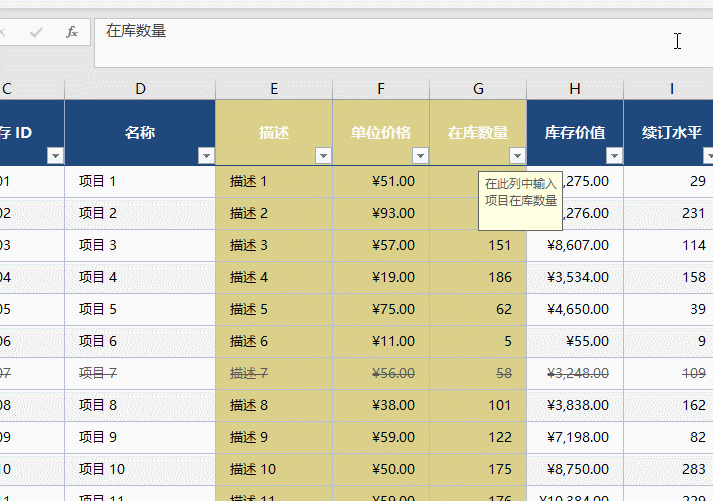Select column E header

274,89
